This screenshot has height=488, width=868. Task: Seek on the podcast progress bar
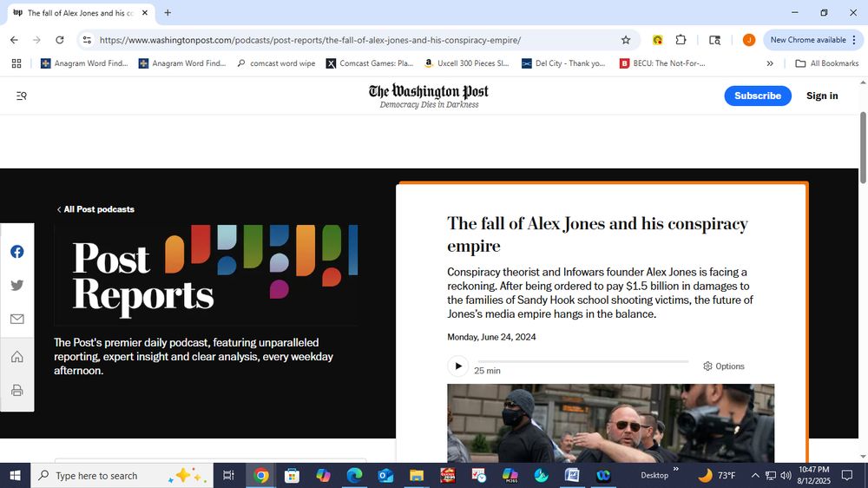coord(583,362)
